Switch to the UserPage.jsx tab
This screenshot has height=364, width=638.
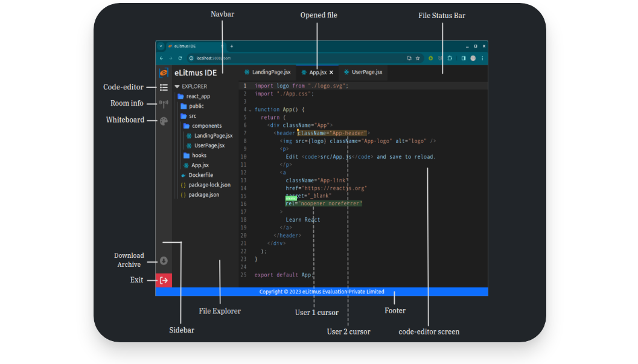tap(363, 72)
